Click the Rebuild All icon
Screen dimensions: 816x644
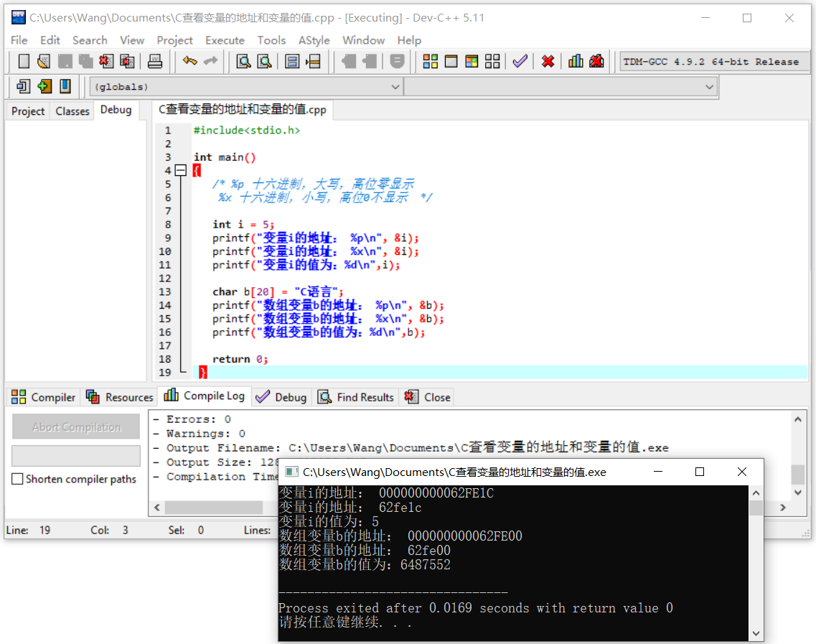click(492, 62)
